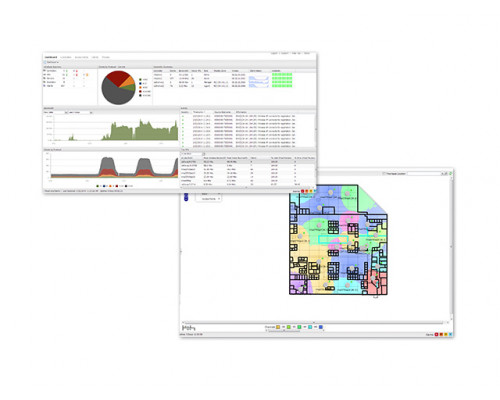The image size is (500, 400).
Task: Select the access point in the large cyan zone at the map's bottom
Action: point(348,285)
